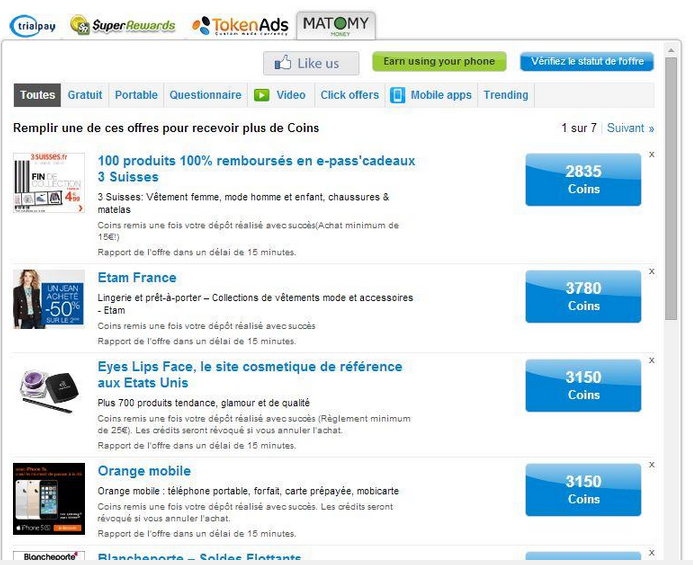Switch to the TrialPay provider tab
Viewport: 693px width, 565px height.
[x=33, y=26]
